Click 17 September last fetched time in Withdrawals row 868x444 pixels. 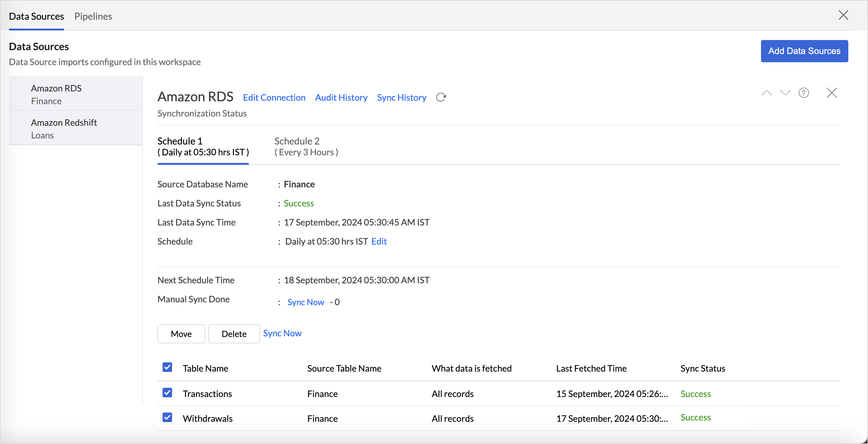[x=612, y=418]
